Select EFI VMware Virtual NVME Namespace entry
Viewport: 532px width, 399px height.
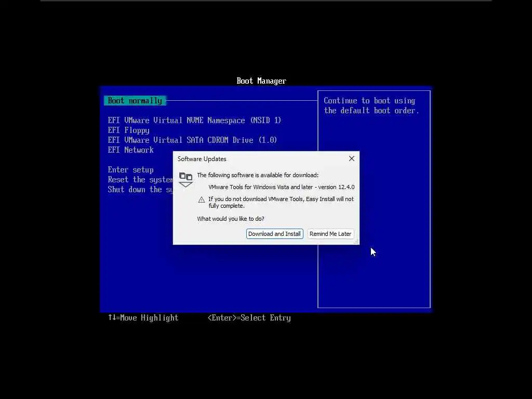tap(194, 121)
